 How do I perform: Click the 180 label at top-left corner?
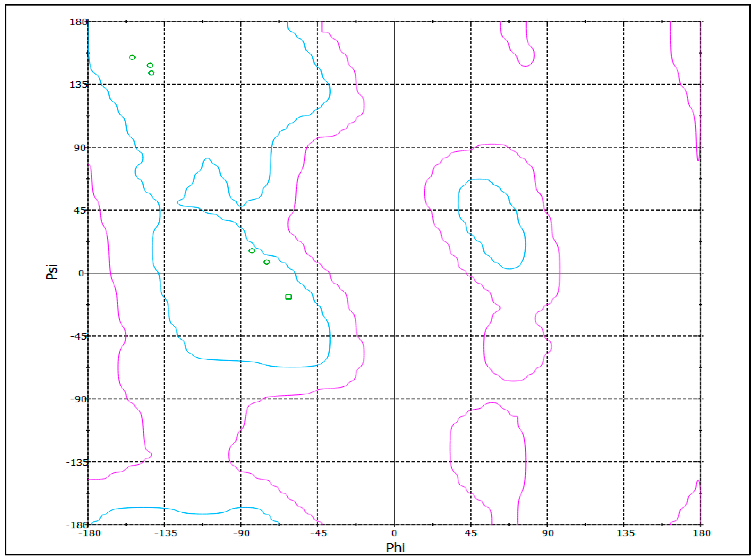[79, 22]
